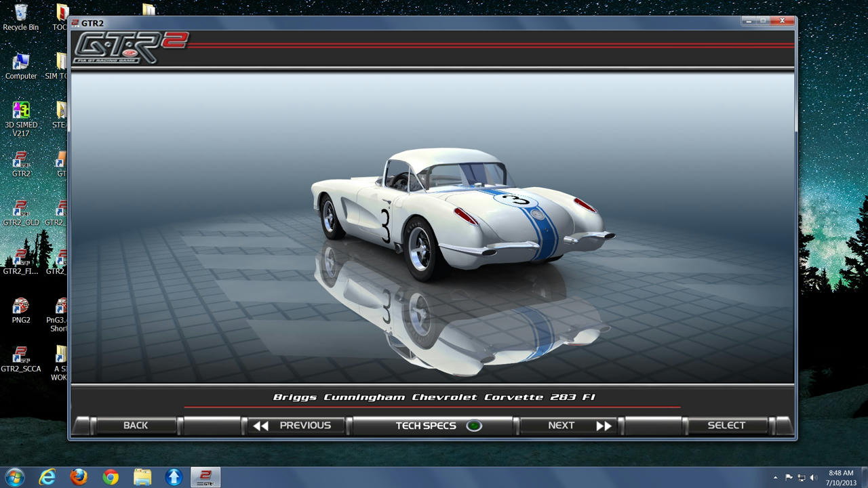Show hidden system tray icons
Viewport: 868px width, 488px height.
coord(776,478)
